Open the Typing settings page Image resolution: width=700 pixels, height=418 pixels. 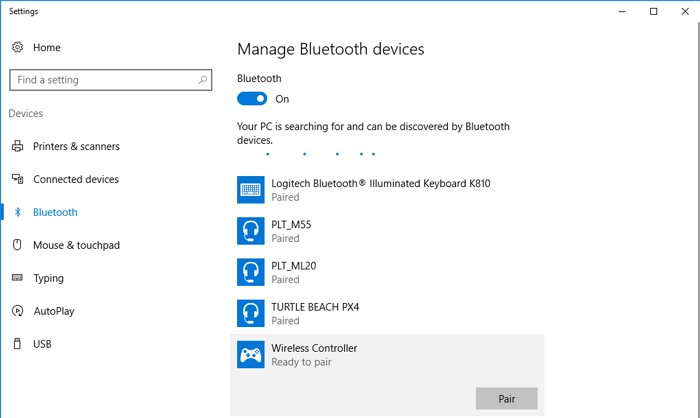tap(48, 278)
